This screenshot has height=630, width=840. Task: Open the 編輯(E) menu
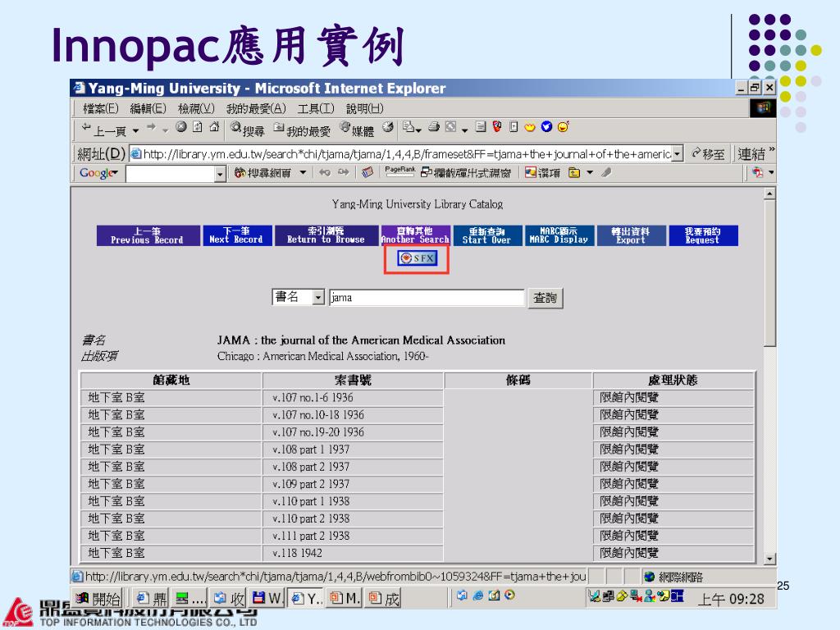coord(148,109)
